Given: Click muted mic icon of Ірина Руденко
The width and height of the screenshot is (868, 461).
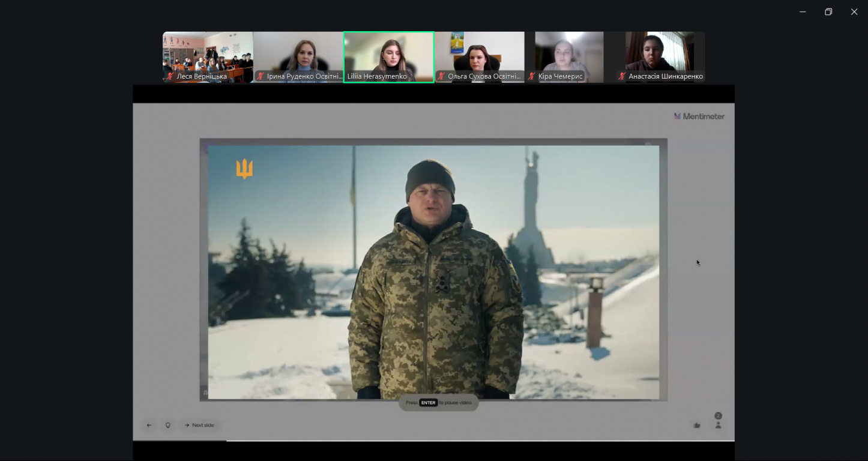Looking at the screenshot, I should pyautogui.click(x=261, y=76).
